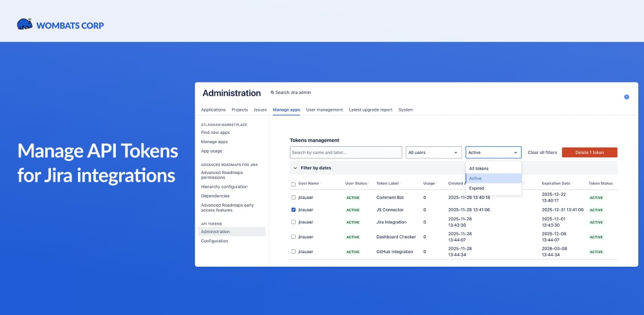Click Clear all filters link

(x=542, y=153)
